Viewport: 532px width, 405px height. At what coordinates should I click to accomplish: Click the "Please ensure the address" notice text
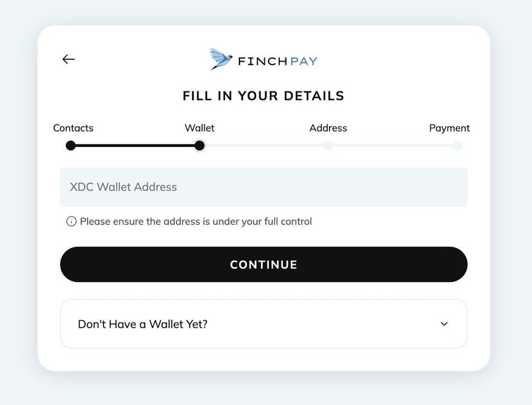[196, 221]
